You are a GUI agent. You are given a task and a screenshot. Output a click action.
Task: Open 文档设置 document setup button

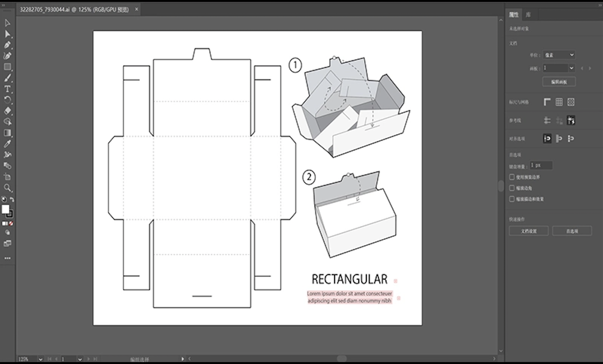[x=529, y=231]
